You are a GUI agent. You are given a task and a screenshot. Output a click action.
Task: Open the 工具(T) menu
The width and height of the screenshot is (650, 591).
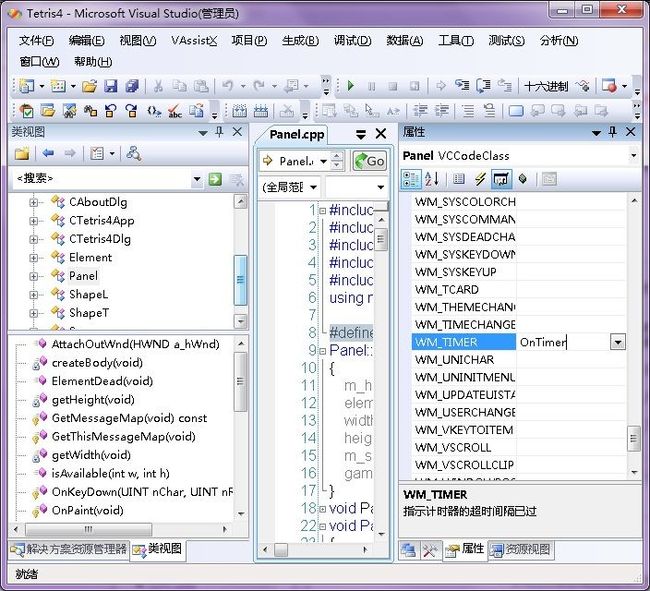point(456,41)
